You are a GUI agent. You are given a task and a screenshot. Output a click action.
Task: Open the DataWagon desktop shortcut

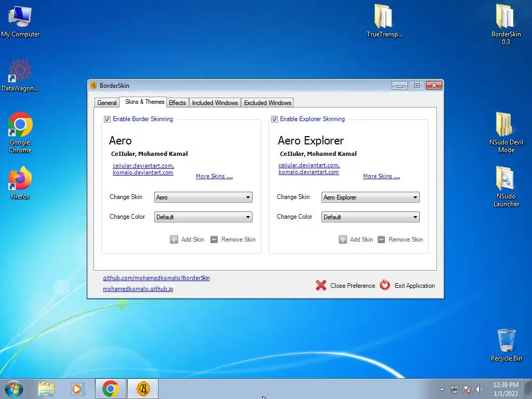point(20,75)
